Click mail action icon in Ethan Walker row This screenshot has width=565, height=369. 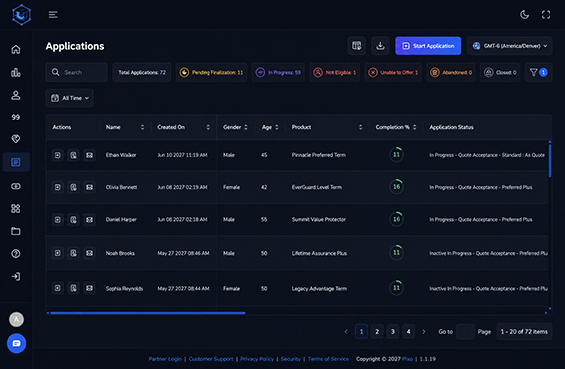(89, 155)
